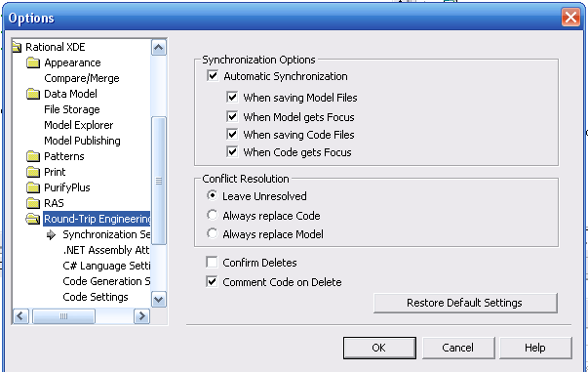The image size is (588, 372).
Task: Select Data Model tree item
Action: 70,94
